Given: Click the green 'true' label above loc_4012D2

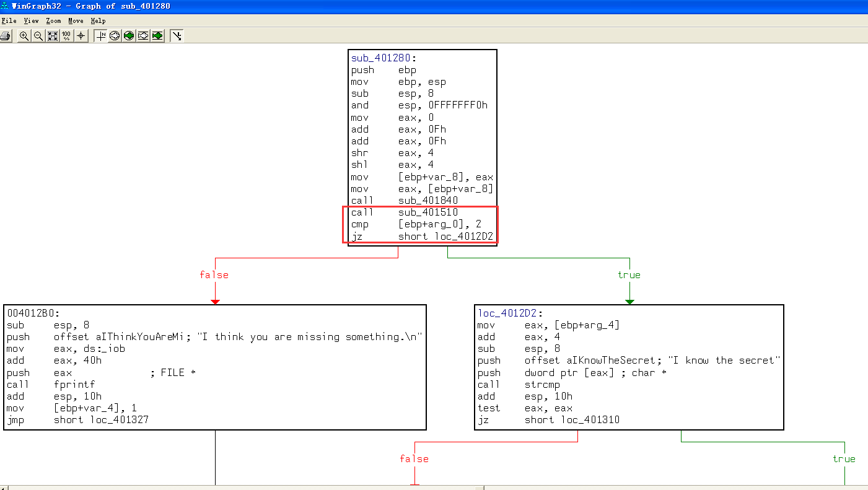Looking at the screenshot, I should 629,275.
